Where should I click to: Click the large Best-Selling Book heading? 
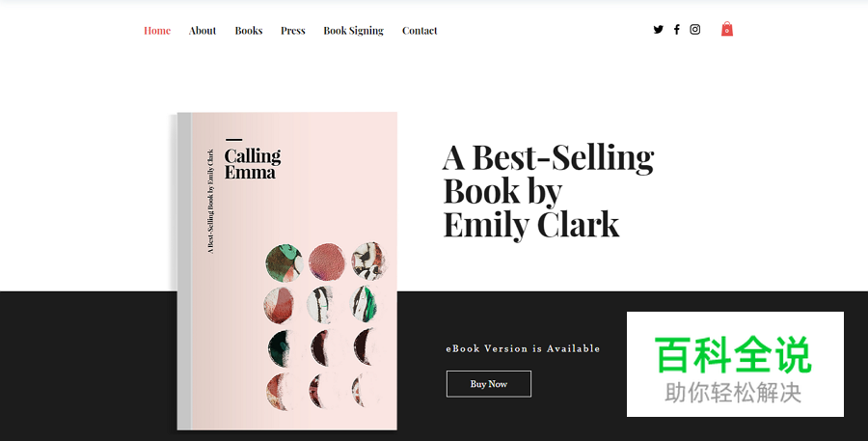click(548, 190)
